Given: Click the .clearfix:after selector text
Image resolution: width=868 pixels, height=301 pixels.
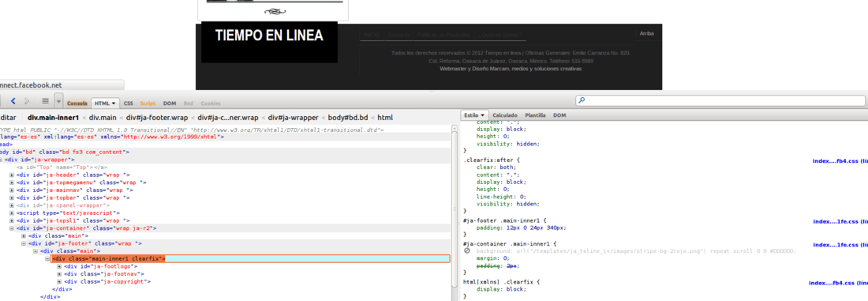Looking at the screenshot, I should [x=488, y=160].
